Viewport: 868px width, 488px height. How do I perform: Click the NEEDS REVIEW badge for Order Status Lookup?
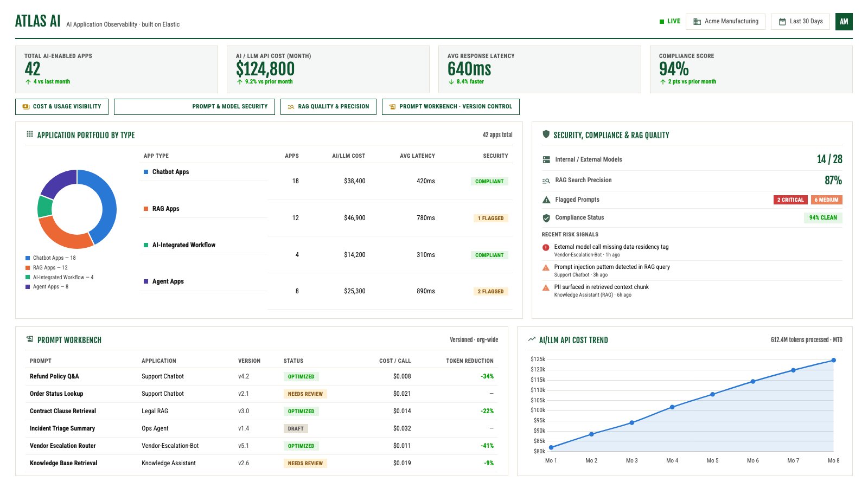pos(305,394)
